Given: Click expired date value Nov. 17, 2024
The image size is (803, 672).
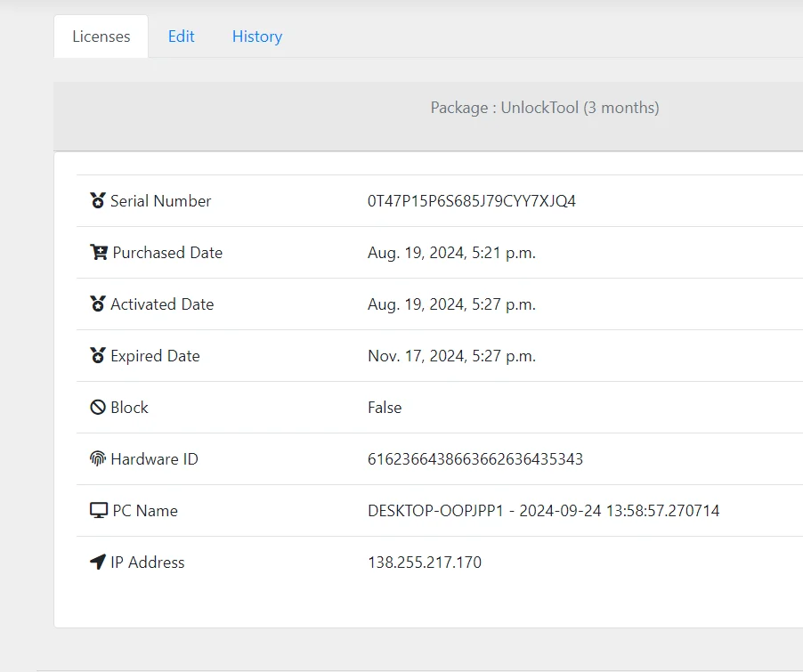Looking at the screenshot, I should [451, 356].
